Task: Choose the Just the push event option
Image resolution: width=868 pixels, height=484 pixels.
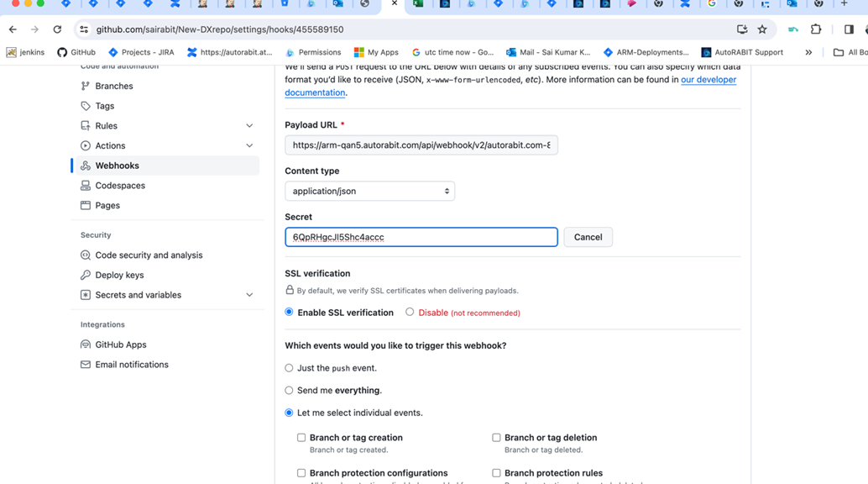Action: (x=289, y=368)
